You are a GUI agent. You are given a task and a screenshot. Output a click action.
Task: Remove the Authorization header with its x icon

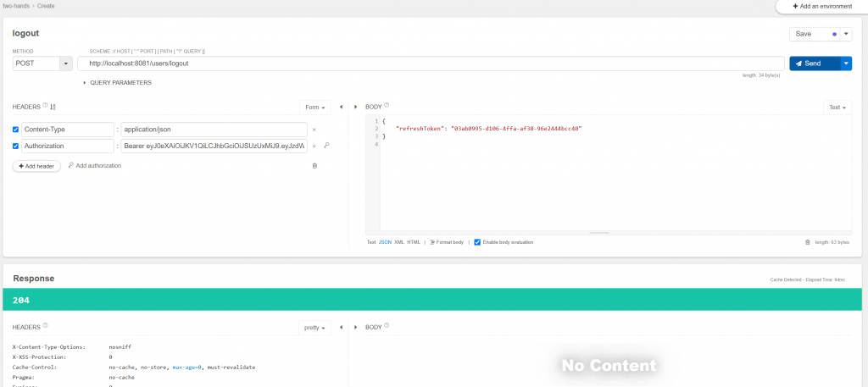tap(314, 147)
